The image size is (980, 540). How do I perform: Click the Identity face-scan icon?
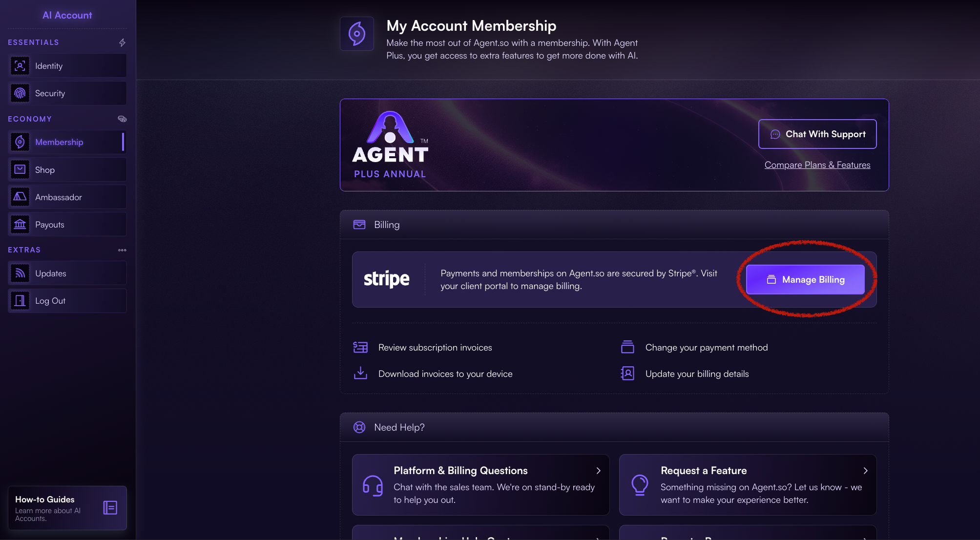(x=20, y=66)
